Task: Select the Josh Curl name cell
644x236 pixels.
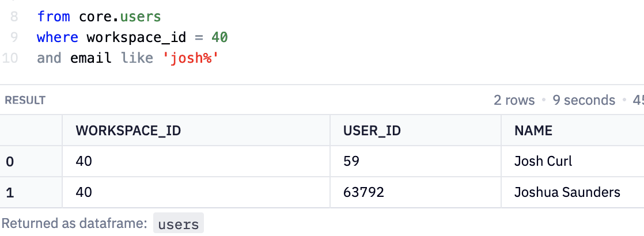Action: coord(543,161)
